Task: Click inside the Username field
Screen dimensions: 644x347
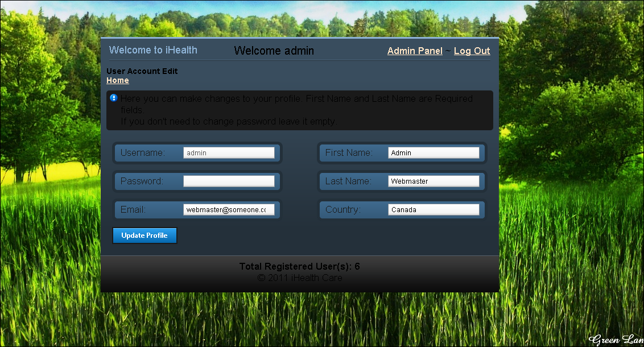Action: coord(229,152)
